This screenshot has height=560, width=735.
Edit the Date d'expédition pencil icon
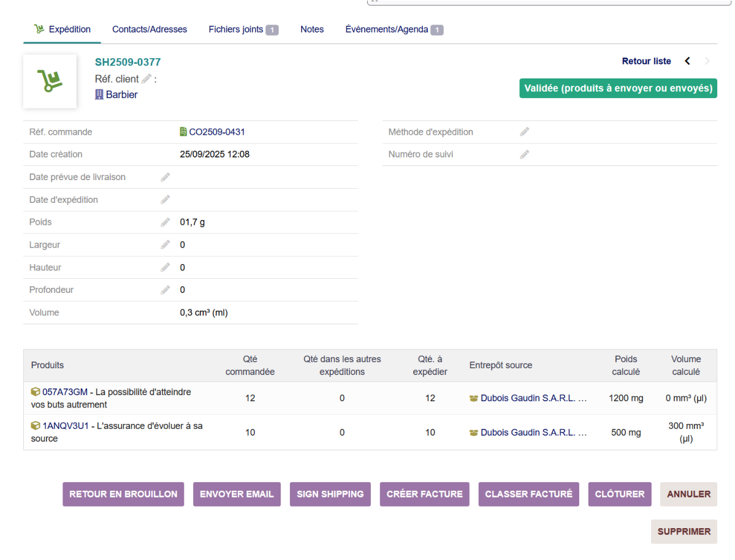coord(165,200)
